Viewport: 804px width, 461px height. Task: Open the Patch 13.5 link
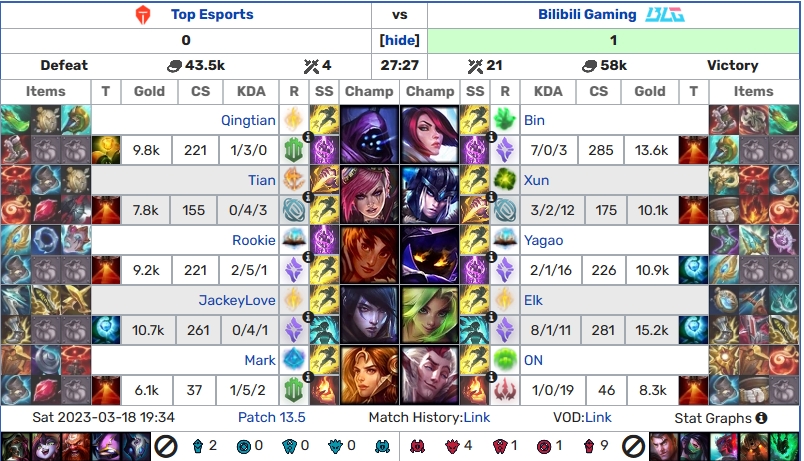coord(272,417)
